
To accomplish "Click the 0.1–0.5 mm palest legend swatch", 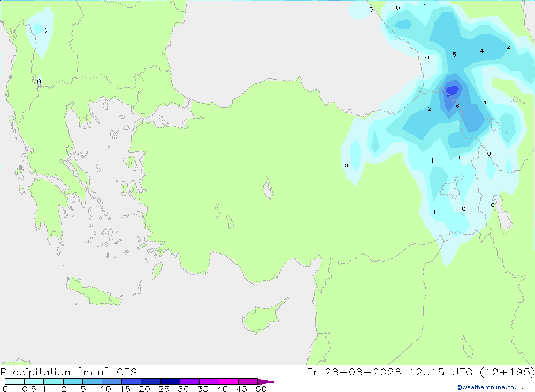I will pos(14,381).
